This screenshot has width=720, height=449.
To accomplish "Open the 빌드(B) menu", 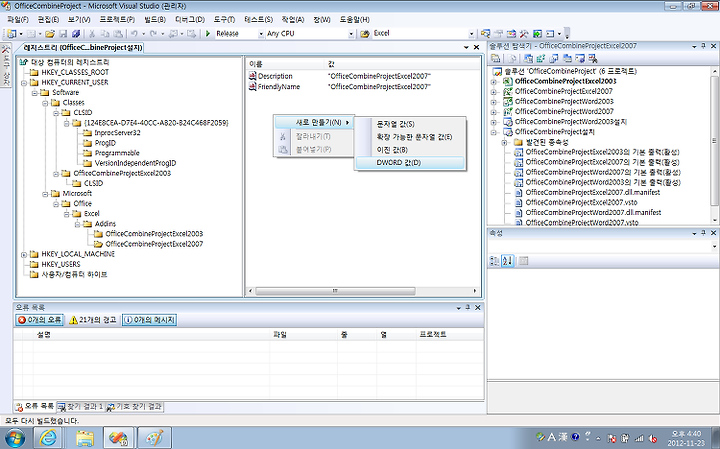I will tap(155, 20).
